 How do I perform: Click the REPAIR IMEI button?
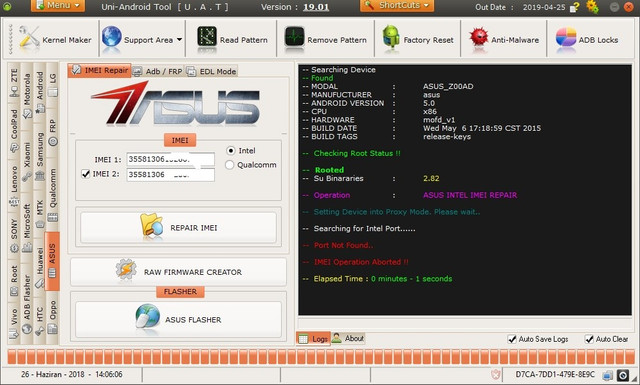[x=178, y=227]
